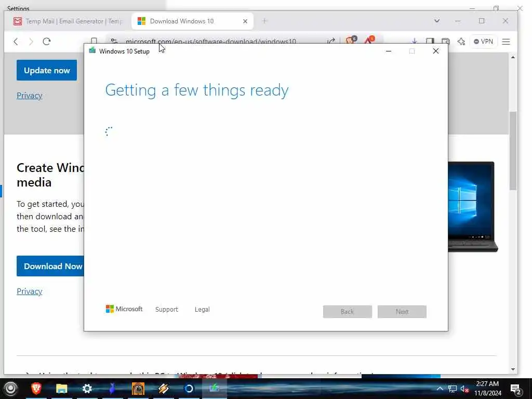532x399 pixels.
Task: Click the browser address bar URL
Action: [211, 42]
